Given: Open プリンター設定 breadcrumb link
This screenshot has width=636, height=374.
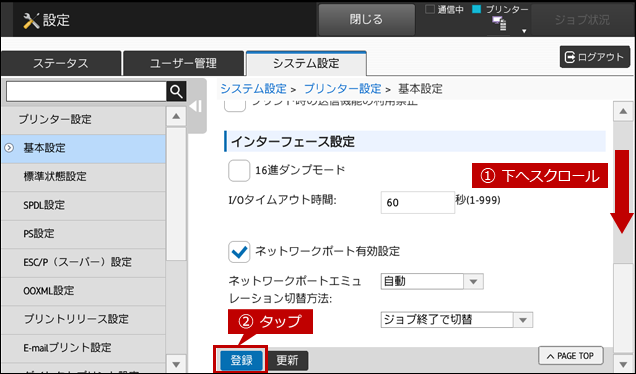Looking at the screenshot, I should (342, 88).
